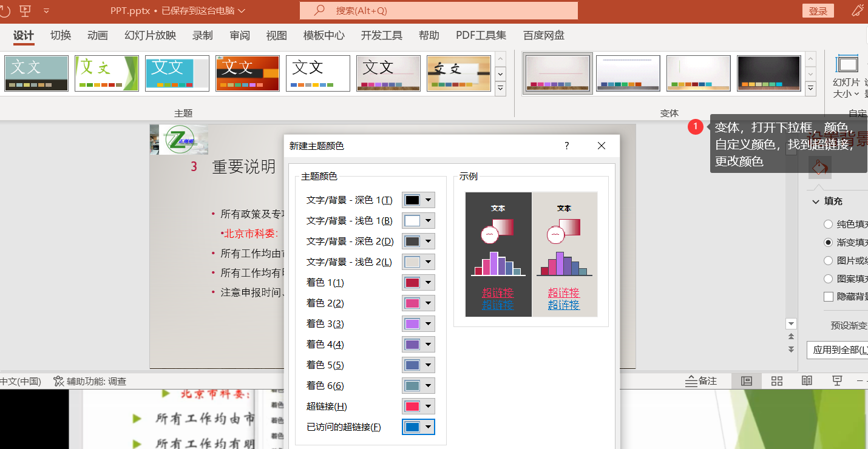Open 文字/背景 - 深色 1 color dropdown
868x449 pixels.
418,200
